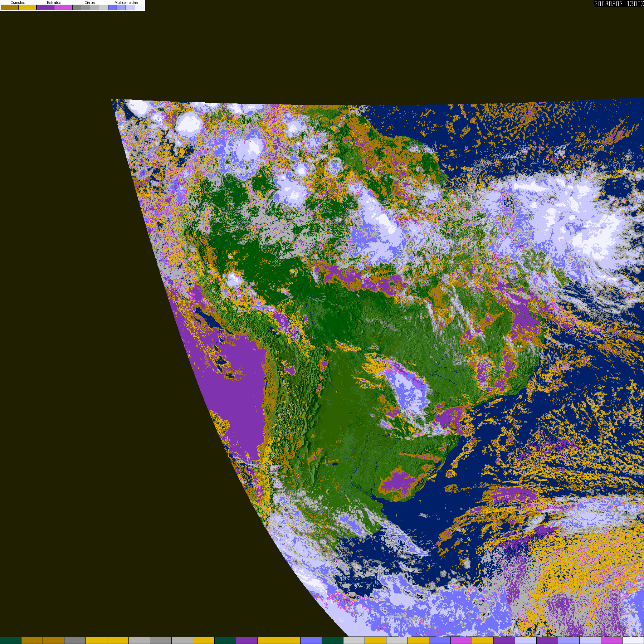Click the darkest gray Cirros legend swatch
The image size is (644, 644).
77,7
